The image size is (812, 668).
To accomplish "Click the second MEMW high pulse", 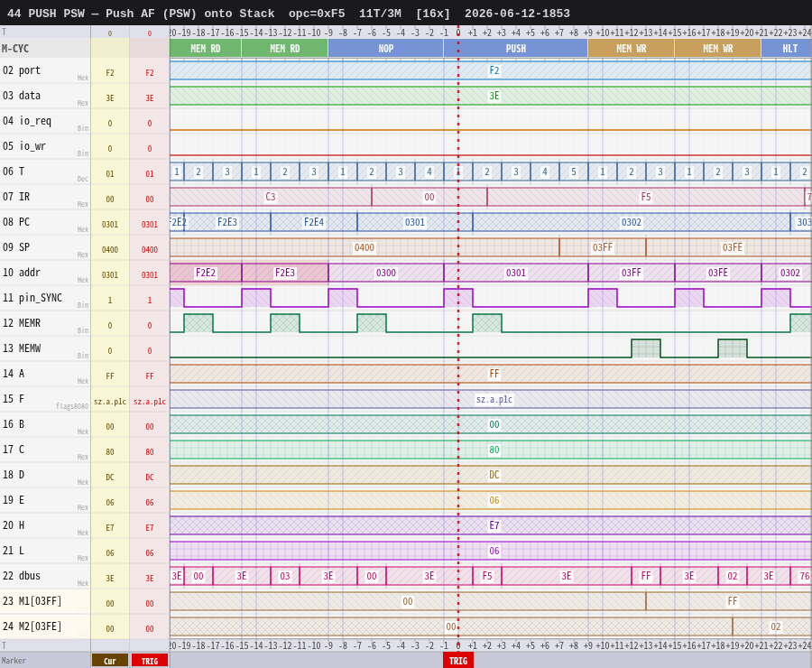I will (x=733, y=348).
